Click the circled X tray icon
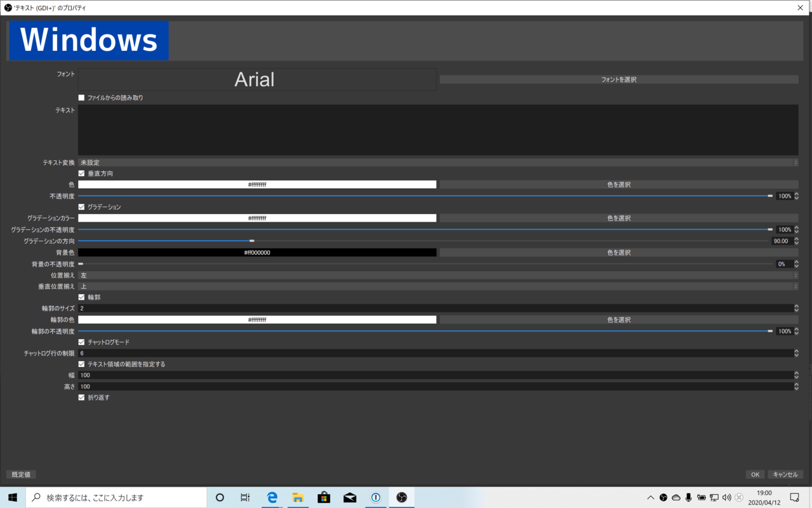Screen dimensions: 812x508 pos(739,498)
